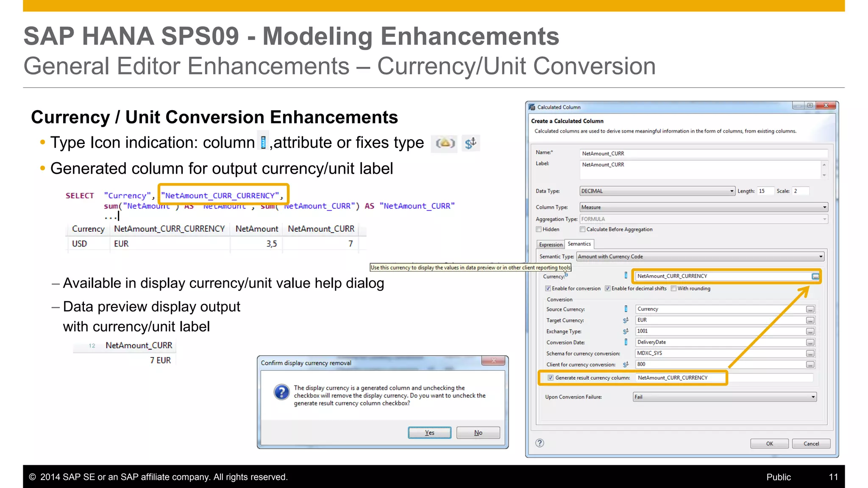
Task: Toggle Enable for conversion checkbox
Action: click(x=548, y=288)
